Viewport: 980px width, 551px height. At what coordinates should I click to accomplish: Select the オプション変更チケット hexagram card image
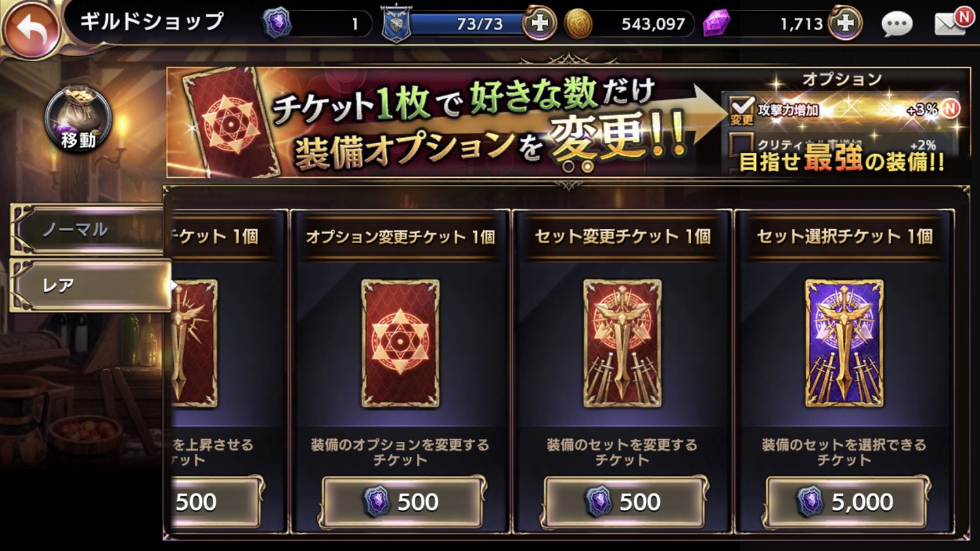[x=400, y=343]
